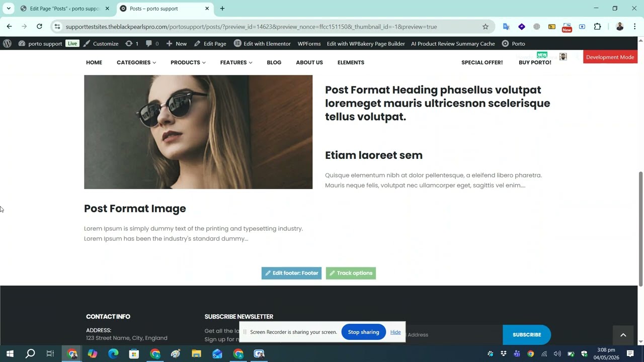Open the ELEMENTS nav link
The width and height of the screenshot is (644, 362).
(351, 62)
